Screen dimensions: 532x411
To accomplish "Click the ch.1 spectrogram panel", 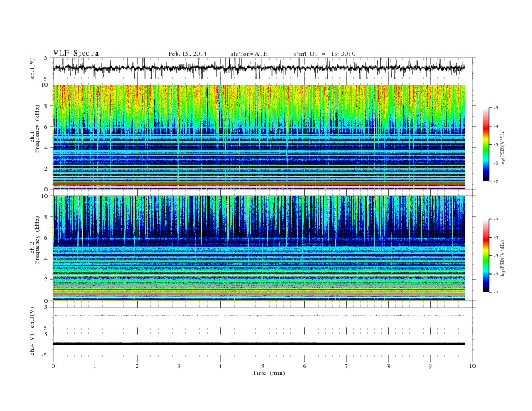I will click(x=259, y=137).
